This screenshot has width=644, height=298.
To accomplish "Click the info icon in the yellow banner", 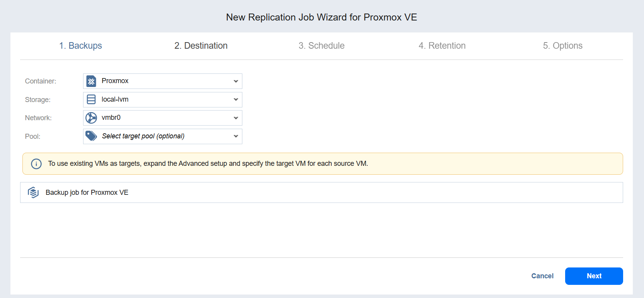I will click(36, 164).
